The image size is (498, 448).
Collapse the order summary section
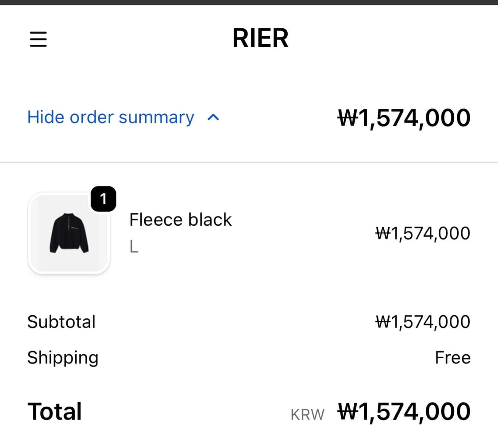[111, 117]
